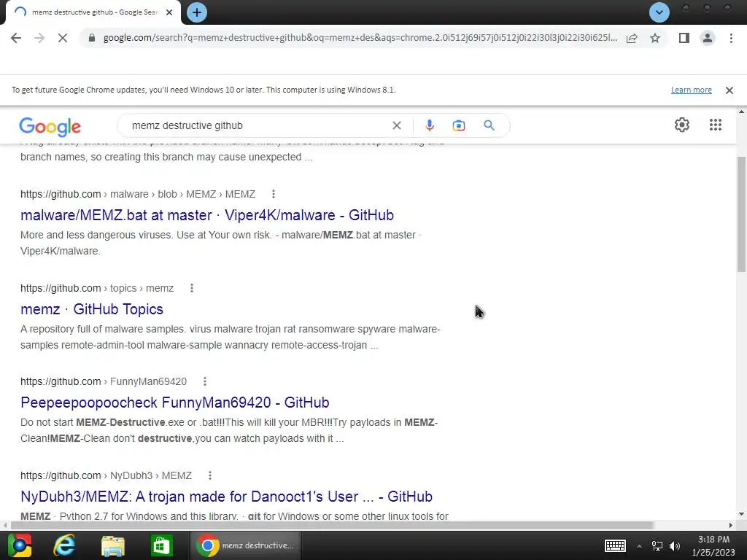This screenshot has height=560, width=747.
Task: Open Chrome side panel
Action: click(684, 38)
